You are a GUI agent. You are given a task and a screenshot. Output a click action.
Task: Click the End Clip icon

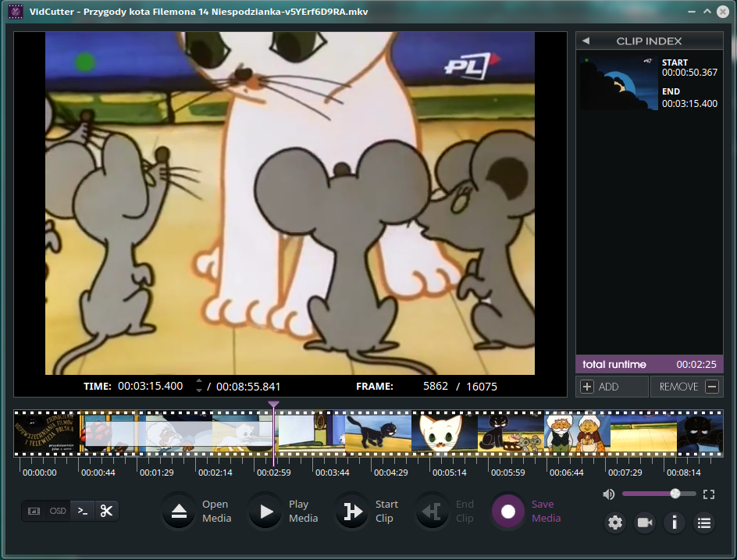(x=432, y=512)
